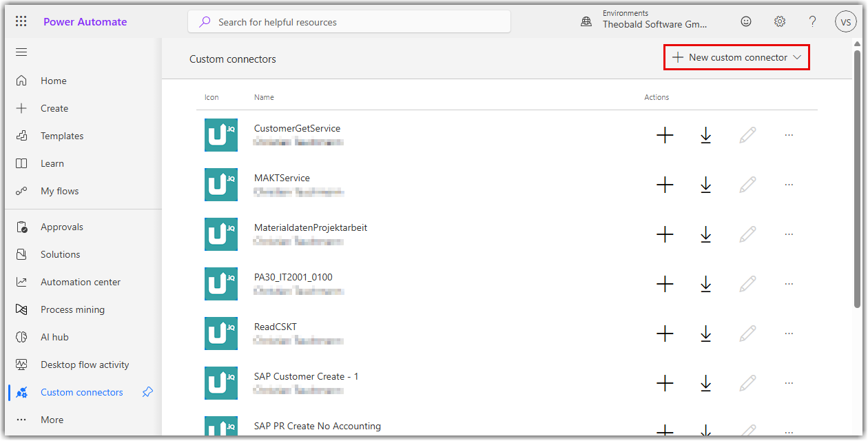The height and width of the screenshot is (441, 868).
Task: Click the CustomerGetService connector logo
Action: coord(221,135)
